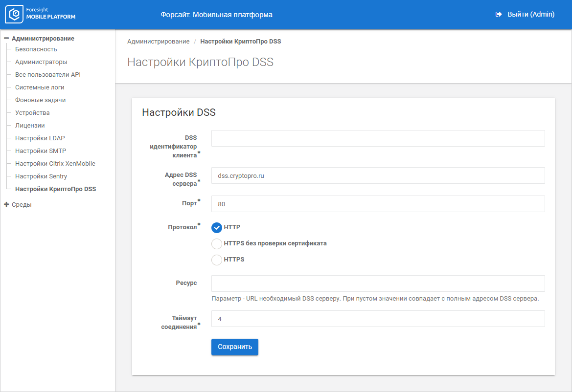Image resolution: width=572 pixels, height=392 pixels.
Task: Click the logout arrow icon
Action: [499, 15]
